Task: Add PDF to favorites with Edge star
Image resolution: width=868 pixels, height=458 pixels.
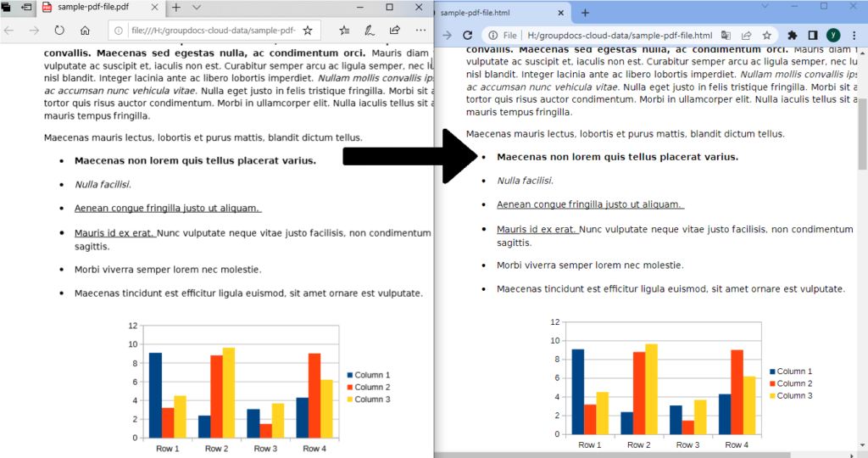Action: 308,31
